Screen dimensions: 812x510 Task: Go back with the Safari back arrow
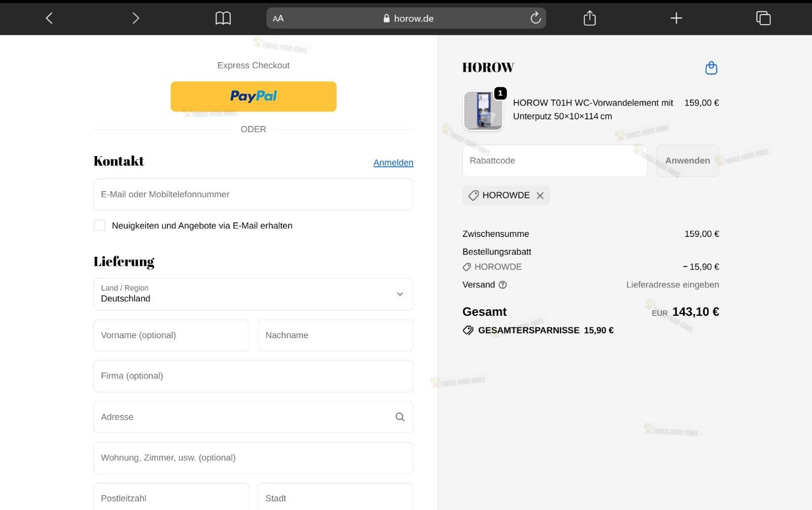tap(49, 18)
